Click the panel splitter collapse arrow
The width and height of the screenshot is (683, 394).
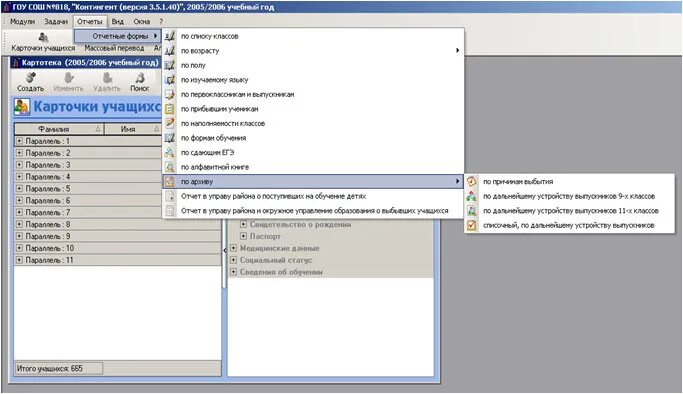pyautogui.click(x=224, y=250)
